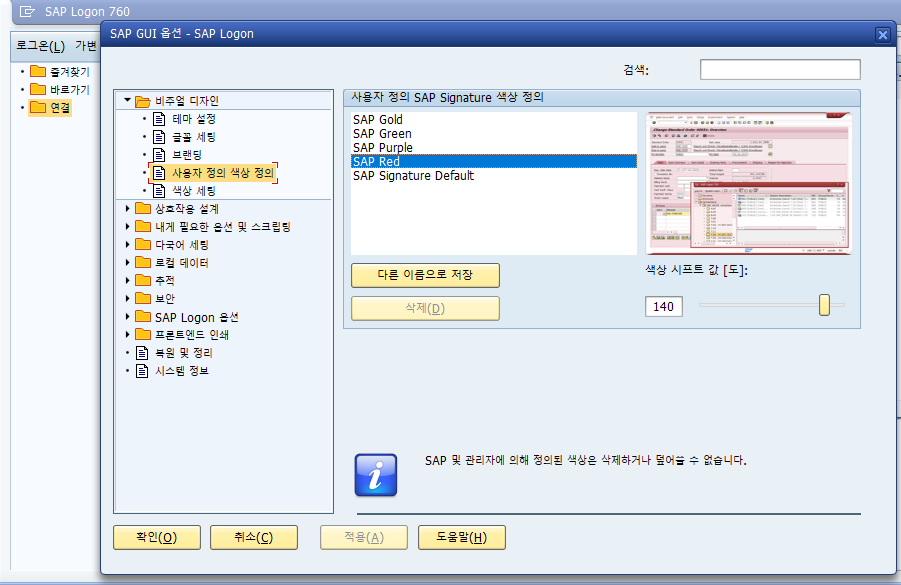Click the folder icon of 프론트엔드 인쇄
The width and height of the screenshot is (901, 585).
click(143, 334)
